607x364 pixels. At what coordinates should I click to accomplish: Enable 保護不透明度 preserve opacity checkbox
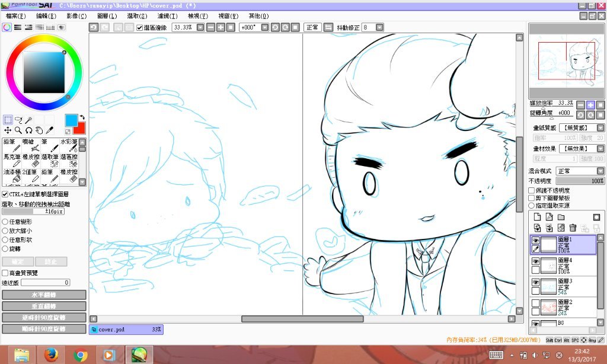[532, 190]
